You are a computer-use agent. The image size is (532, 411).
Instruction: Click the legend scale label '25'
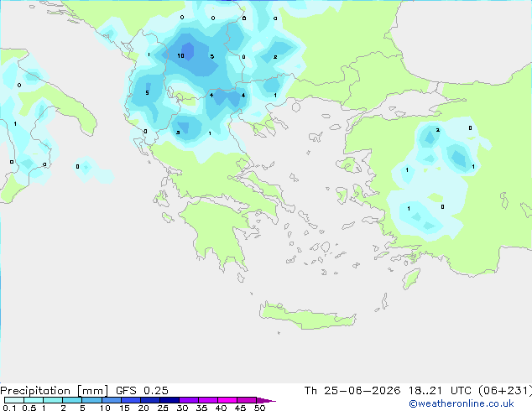(x=163, y=408)
